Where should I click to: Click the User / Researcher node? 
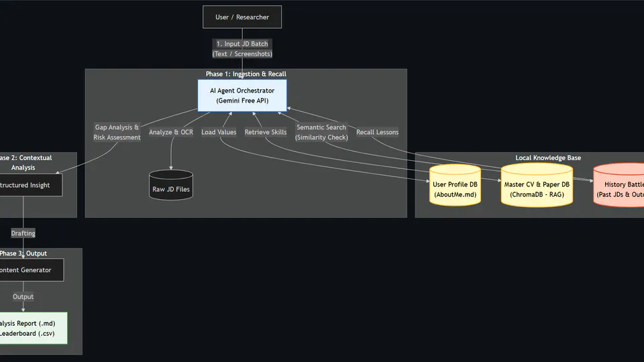[242, 17]
